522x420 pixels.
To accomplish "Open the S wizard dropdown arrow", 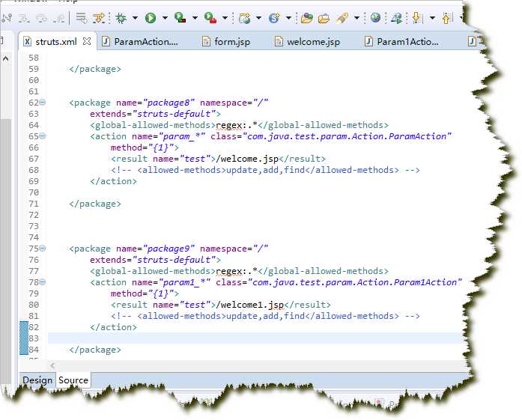I will (288, 18).
